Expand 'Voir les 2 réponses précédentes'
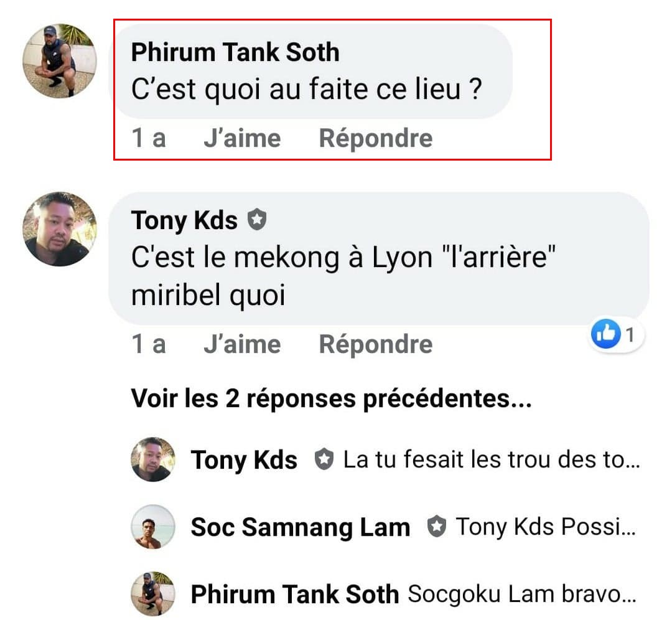 click(331, 398)
